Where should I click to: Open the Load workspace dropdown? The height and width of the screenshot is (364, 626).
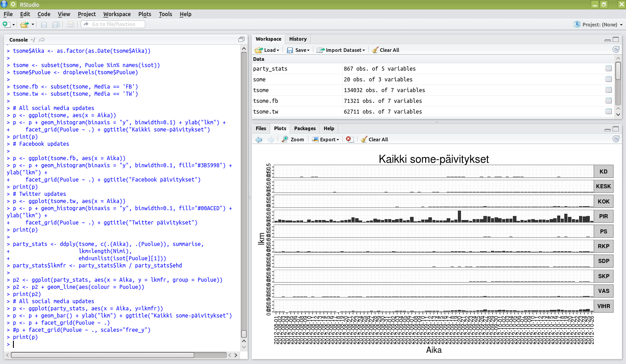(267, 50)
